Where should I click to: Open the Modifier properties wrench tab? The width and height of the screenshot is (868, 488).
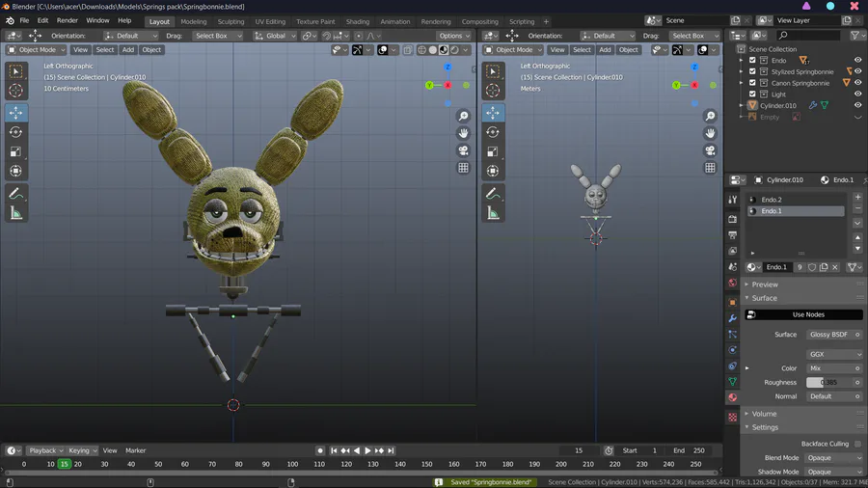click(x=732, y=318)
